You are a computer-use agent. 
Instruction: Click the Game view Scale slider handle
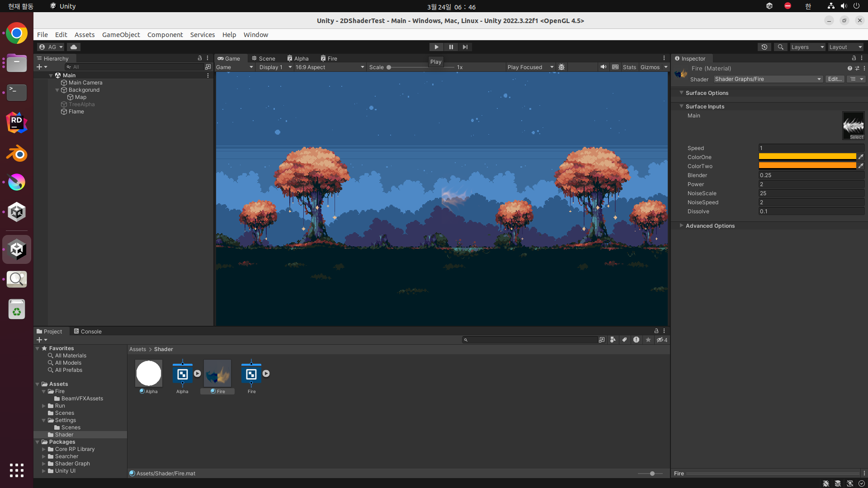pos(389,67)
